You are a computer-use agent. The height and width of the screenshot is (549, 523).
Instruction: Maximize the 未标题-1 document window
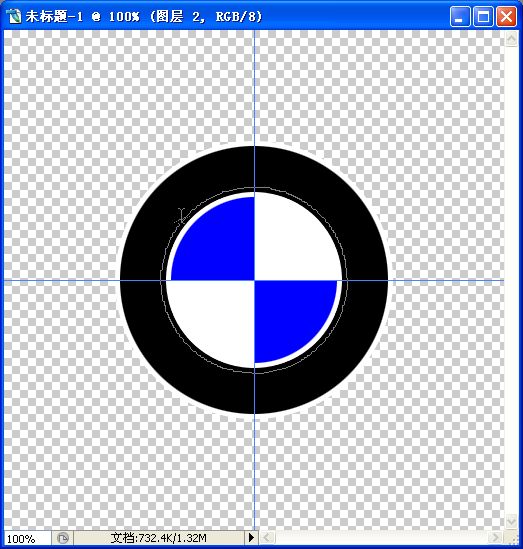(483, 16)
